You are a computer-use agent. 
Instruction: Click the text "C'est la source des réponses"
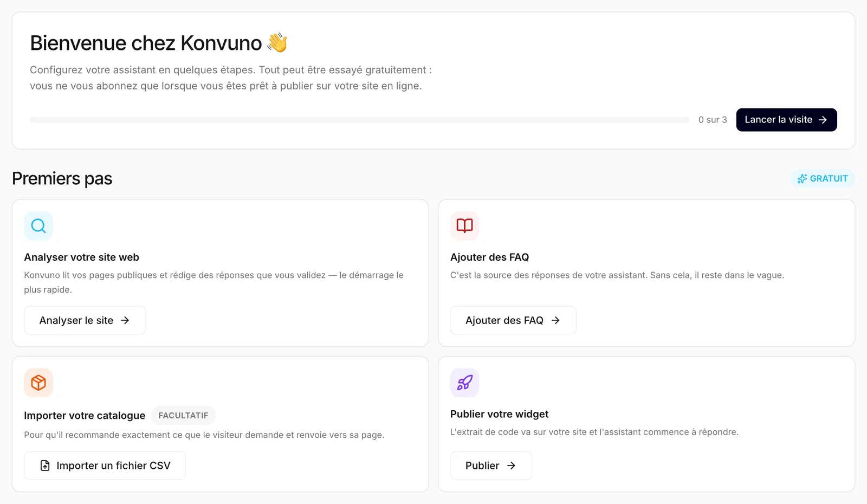click(x=617, y=275)
